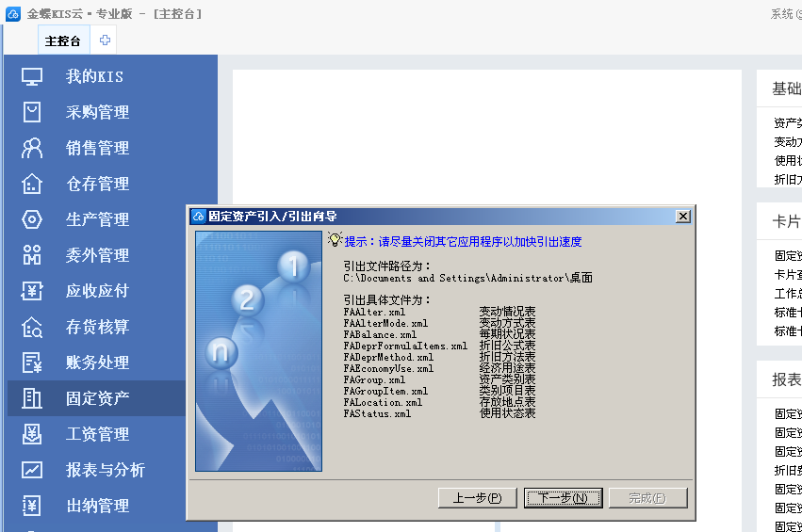The height and width of the screenshot is (532, 802).
Task: Click the 应收应付 yen icon
Action: tap(32, 291)
